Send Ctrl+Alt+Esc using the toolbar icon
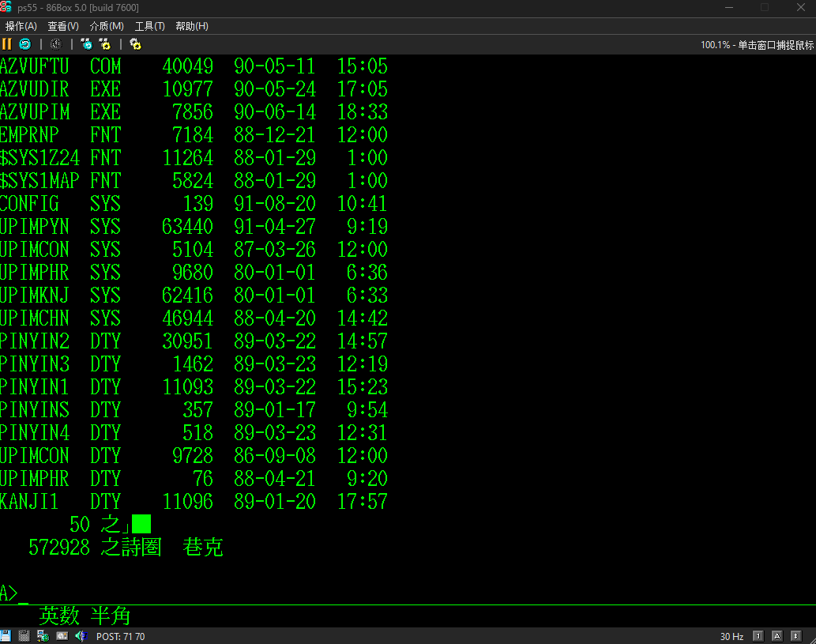Screen dimensions: 816x644 (104, 44)
